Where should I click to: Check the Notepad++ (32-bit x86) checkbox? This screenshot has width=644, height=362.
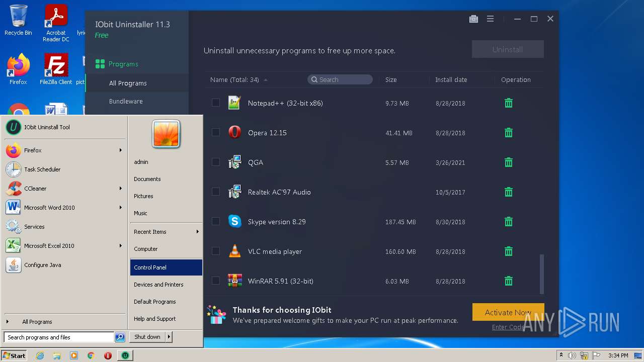coord(216,103)
